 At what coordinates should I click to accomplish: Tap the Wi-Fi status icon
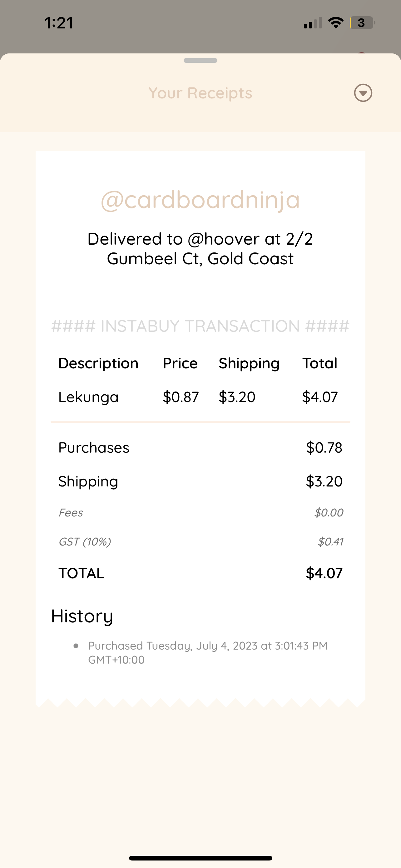(x=336, y=23)
